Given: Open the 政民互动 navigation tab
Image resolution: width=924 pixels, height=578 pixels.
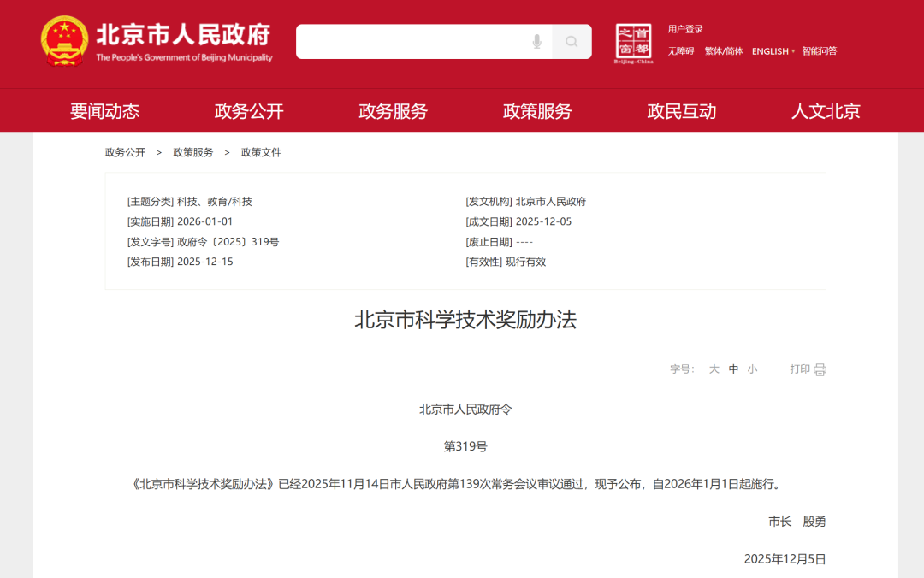Looking at the screenshot, I should tap(681, 111).
